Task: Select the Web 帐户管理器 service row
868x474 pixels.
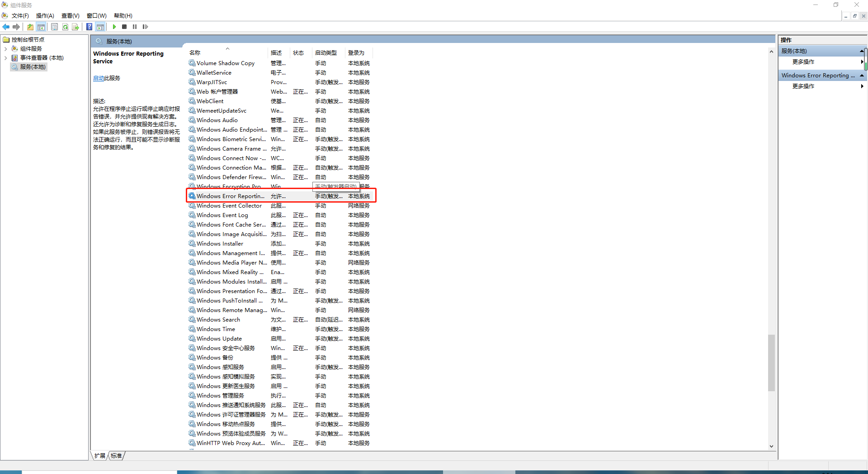Action: 280,91
